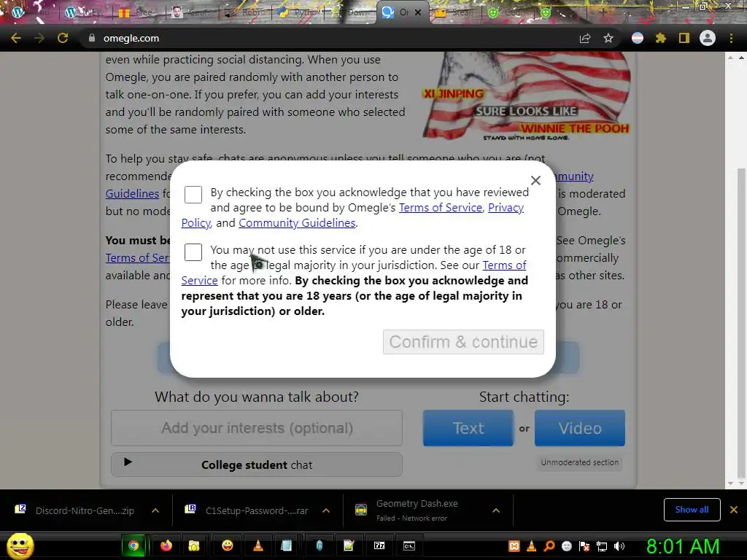
Task: Click the 8:01 AM clock
Action: coord(683,546)
